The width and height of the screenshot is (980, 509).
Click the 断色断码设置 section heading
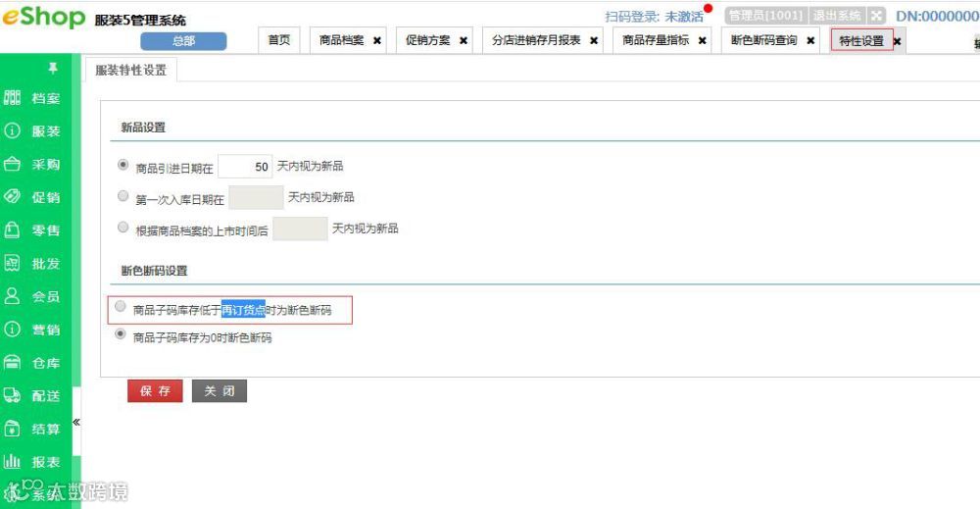tap(155, 271)
